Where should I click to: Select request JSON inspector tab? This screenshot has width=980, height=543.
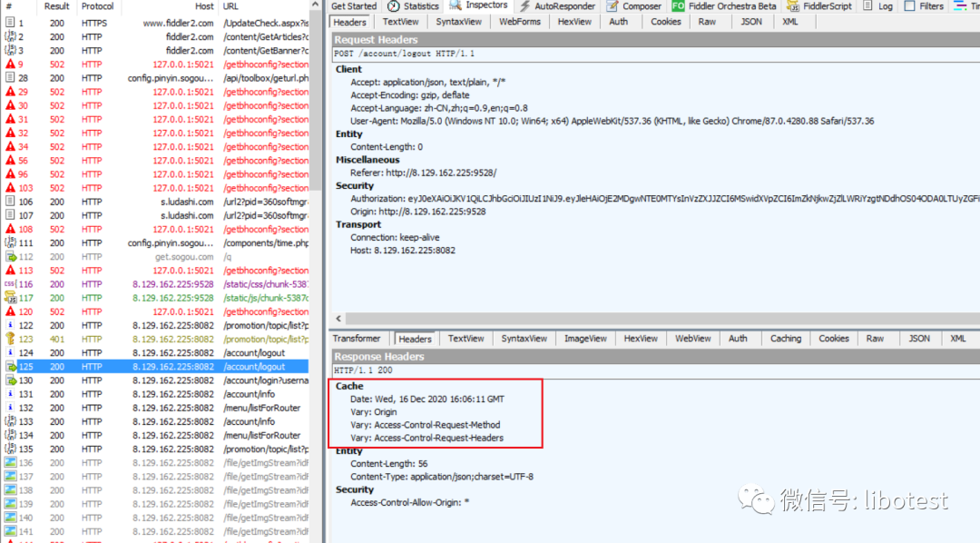[x=751, y=22]
